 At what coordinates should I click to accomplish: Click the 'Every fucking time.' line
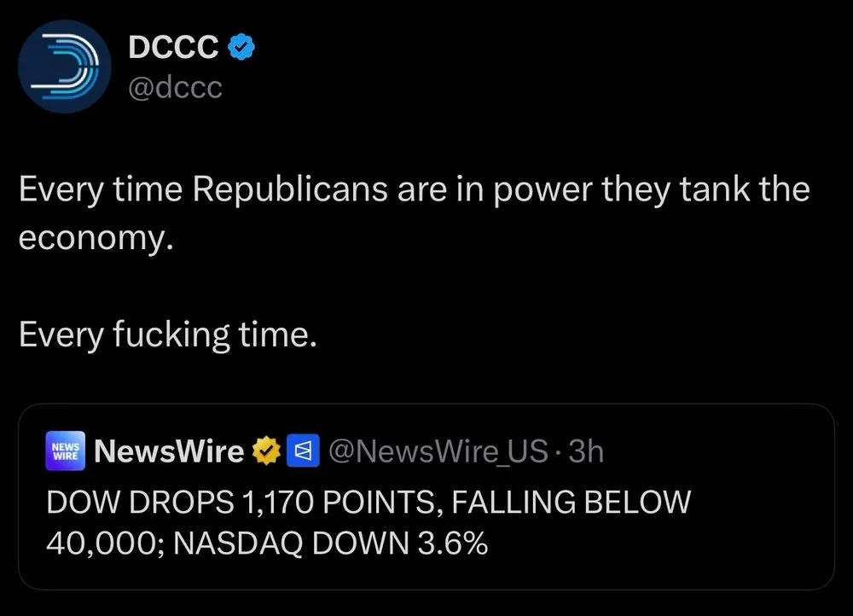167,335
